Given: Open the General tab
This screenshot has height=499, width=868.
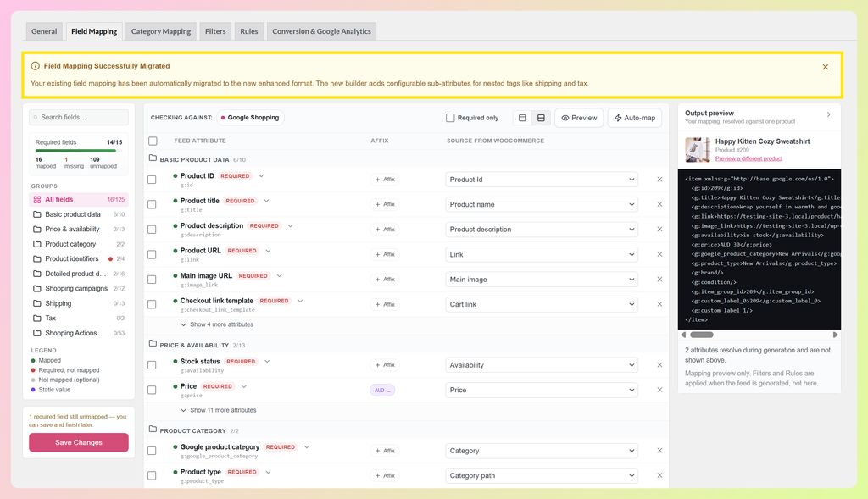Looking at the screenshot, I should tap(44, 31).
